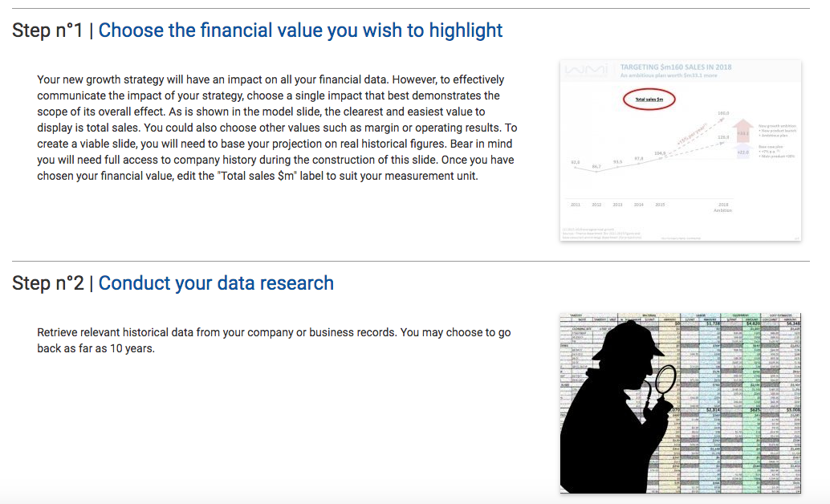Viewport: 830px width, 504px height.
Task: Open the detective spreadsheet thumbnail image
Action: (680, 404)
